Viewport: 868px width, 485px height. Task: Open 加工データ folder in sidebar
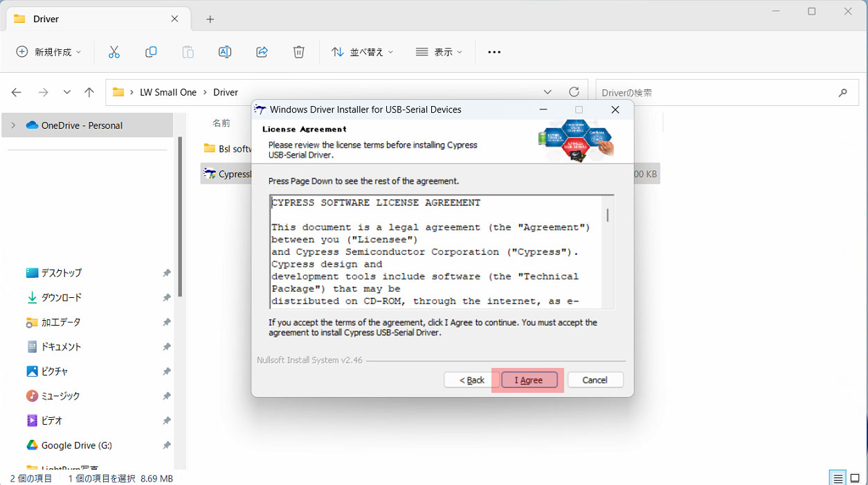60,322
